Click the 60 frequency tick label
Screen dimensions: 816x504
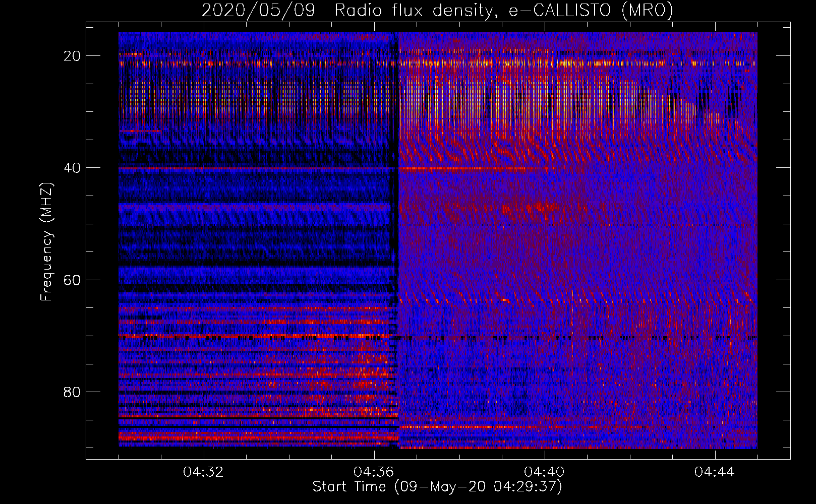(x=72, y=280)
